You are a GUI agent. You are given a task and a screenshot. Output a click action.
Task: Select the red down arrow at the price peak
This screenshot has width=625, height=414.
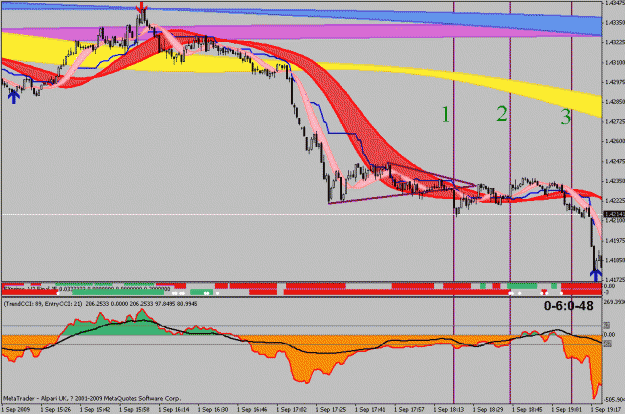click(141, 7)
